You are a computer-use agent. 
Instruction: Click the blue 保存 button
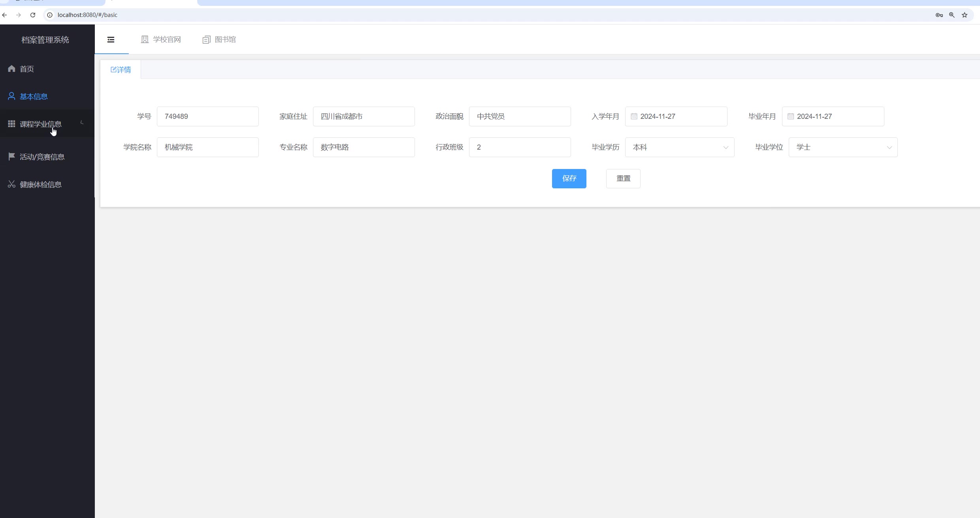pyautogui.click(x=569, y=178)
